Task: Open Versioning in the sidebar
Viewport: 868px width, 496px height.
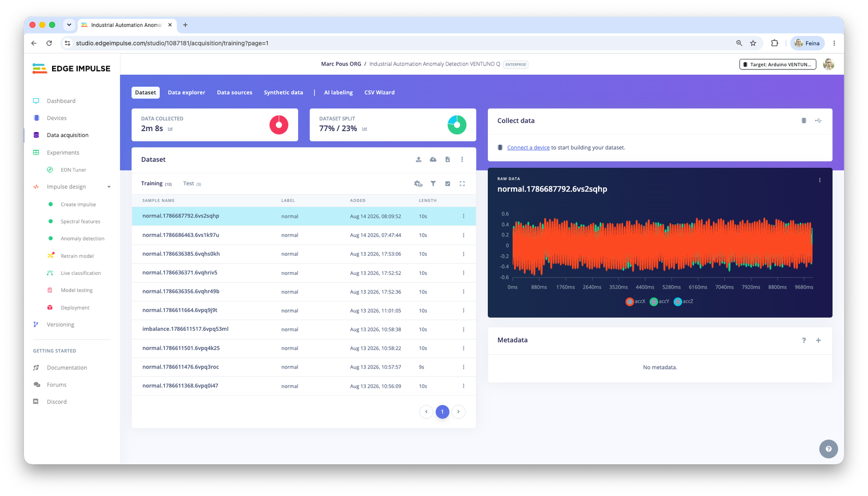Action: [60, 325]
